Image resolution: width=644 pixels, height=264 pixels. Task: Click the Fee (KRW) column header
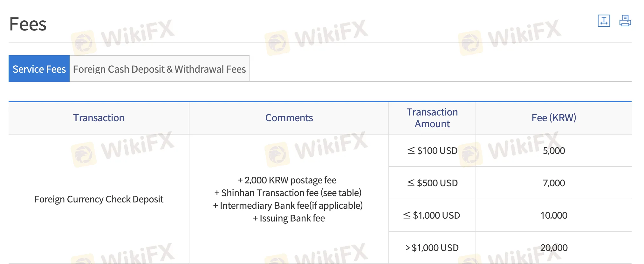(554, 118)
